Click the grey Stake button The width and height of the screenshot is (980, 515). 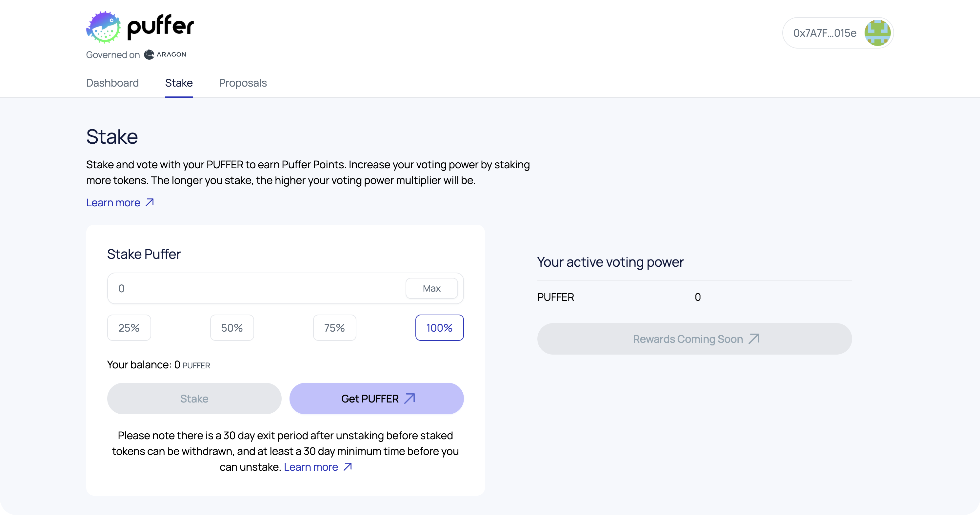tap(194, 399)
